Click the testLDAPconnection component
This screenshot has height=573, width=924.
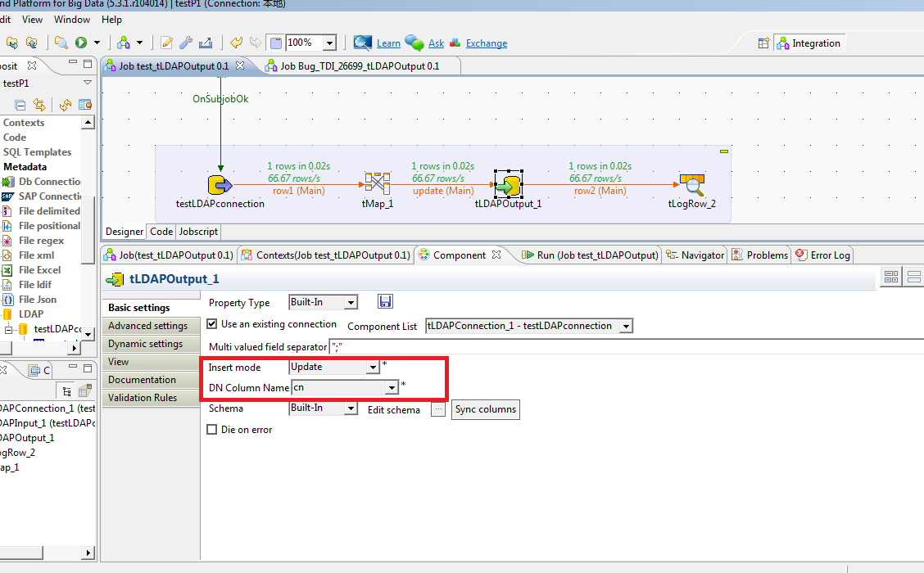220,184
